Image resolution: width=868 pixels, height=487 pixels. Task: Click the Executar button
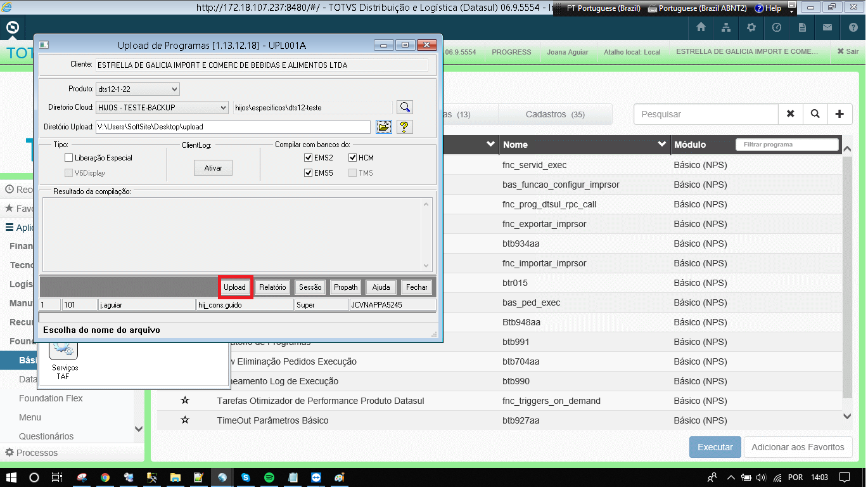click(715, 447)
